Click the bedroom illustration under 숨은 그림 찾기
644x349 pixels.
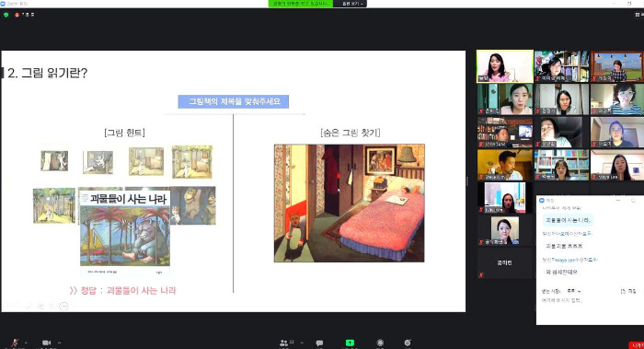pyautogui.click(x=350, y=204)
